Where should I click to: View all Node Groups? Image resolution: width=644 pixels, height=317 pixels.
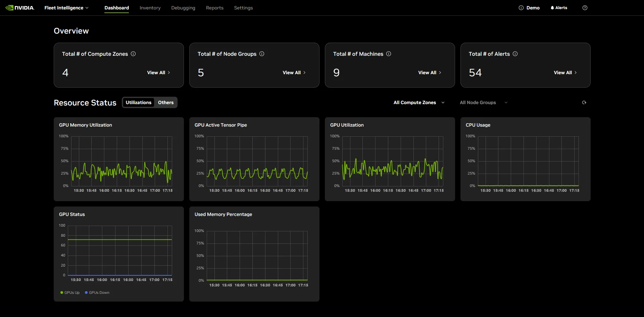[294, 73]
